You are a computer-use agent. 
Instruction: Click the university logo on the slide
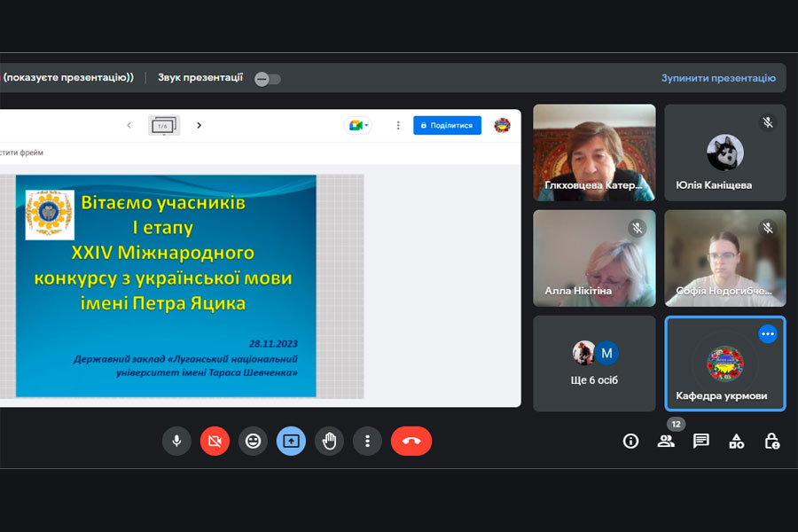click(x=50, y=215)
